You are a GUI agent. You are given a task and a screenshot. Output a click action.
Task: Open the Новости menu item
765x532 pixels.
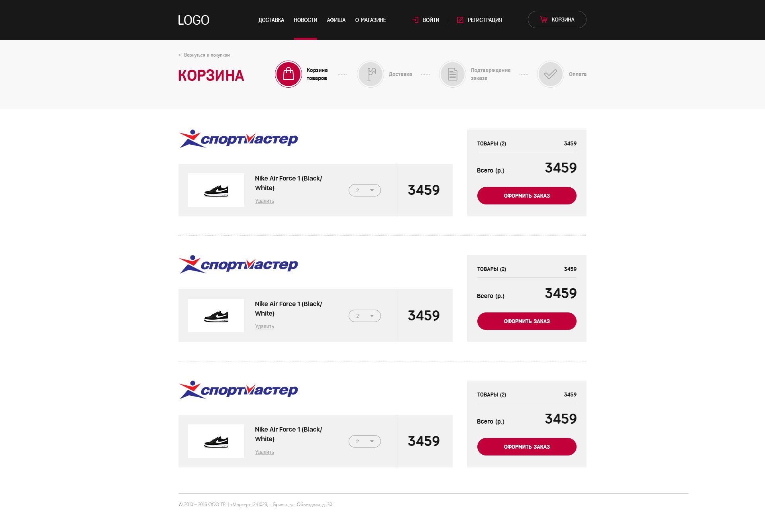click(x=305, y=20)
